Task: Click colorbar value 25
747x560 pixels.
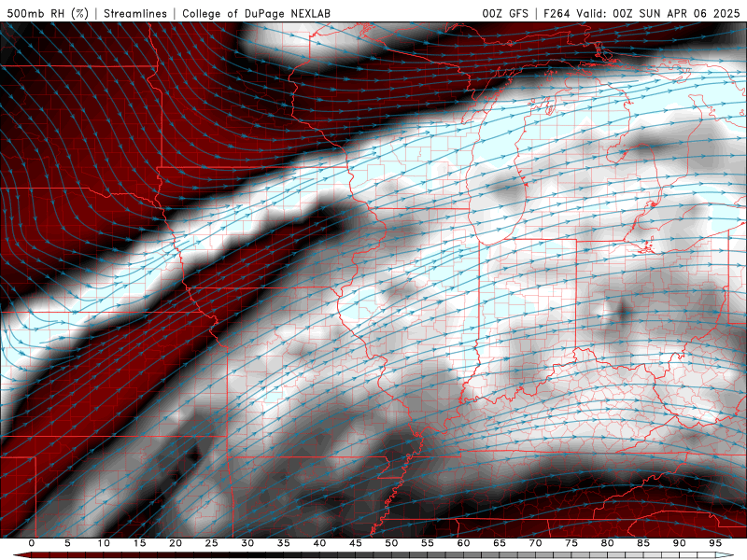Action: pos(212,543)
